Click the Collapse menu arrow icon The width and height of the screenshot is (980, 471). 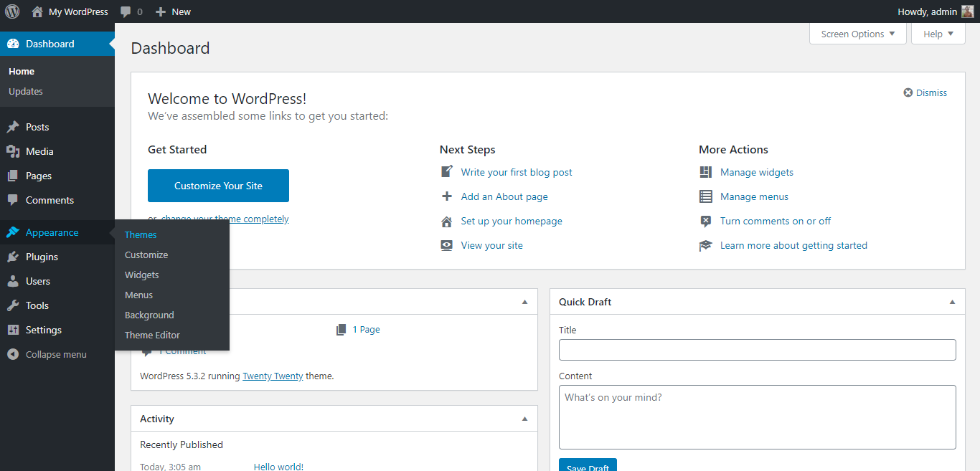click(13, 354)
